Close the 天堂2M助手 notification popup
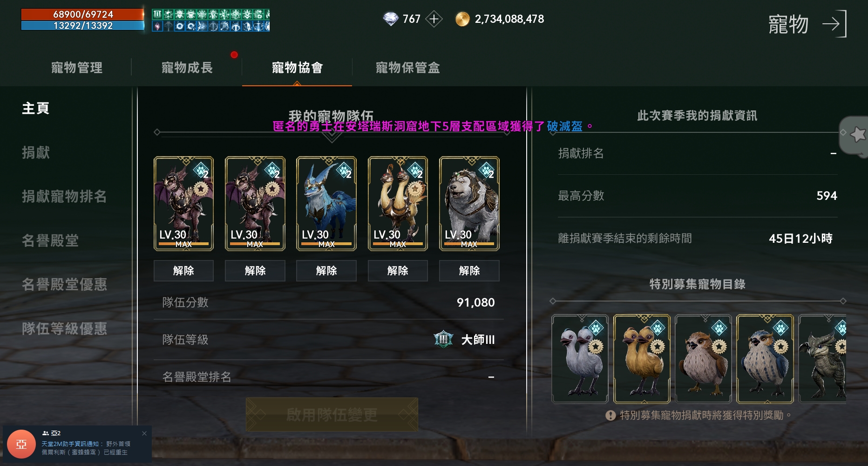This screenshot has height=466, width=868. click(x=144, y=433)
